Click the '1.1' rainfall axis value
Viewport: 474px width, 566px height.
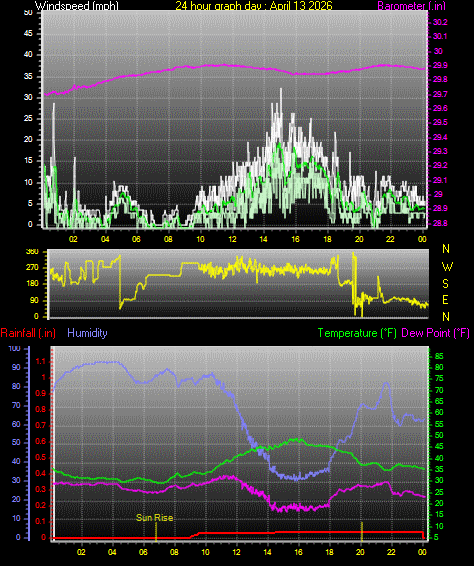41,361
